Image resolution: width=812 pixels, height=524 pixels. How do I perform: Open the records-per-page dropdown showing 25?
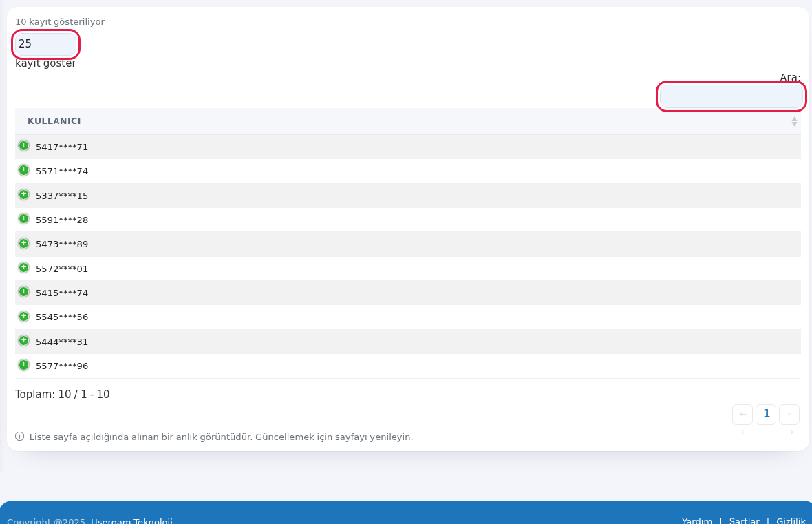point(46,44)
